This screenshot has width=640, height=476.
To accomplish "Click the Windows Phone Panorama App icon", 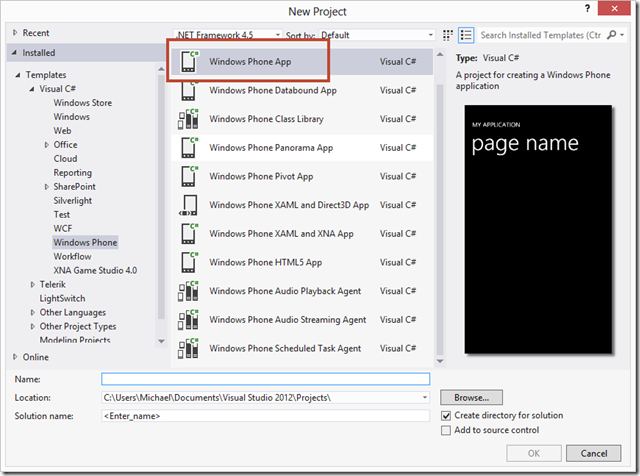I will pos(189,147).
